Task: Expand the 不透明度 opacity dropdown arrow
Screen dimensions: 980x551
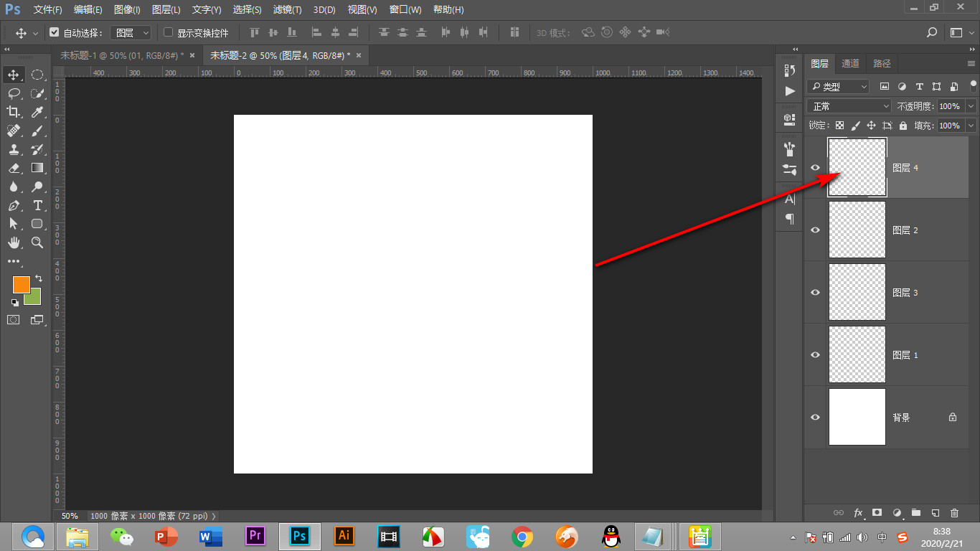Action: tap(971, 106)
